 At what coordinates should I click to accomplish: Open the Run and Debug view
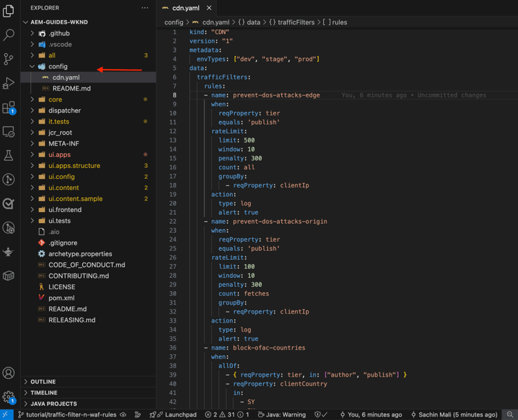click(x=9, y=84)
